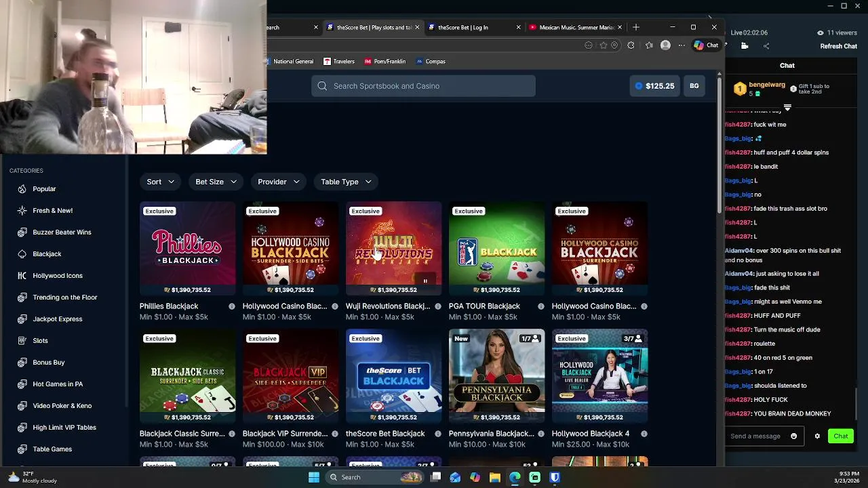
Task: Expand the Provider filter dropdown
Action: [x=279, y=182]
